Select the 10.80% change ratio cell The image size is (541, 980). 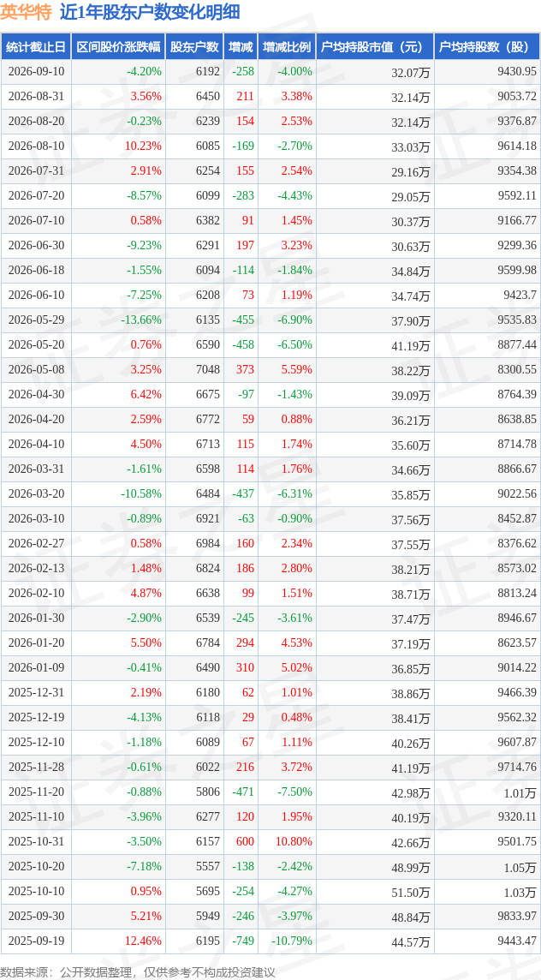[294, 842]
